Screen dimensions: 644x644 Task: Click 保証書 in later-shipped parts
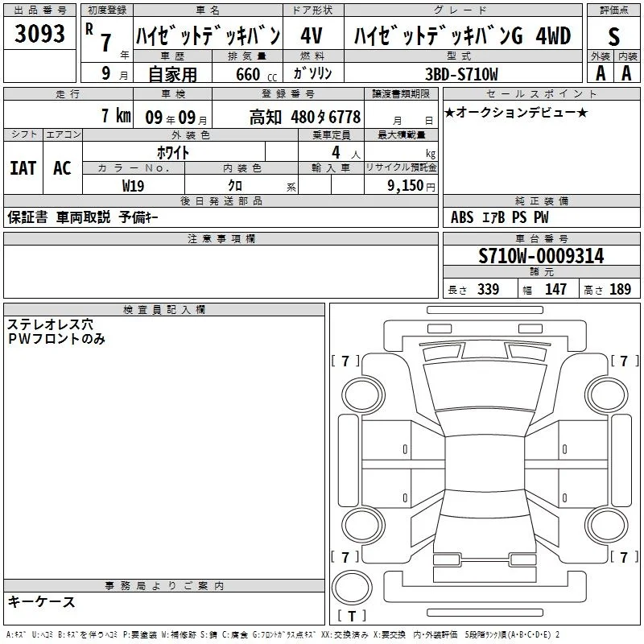coord(27,217)
